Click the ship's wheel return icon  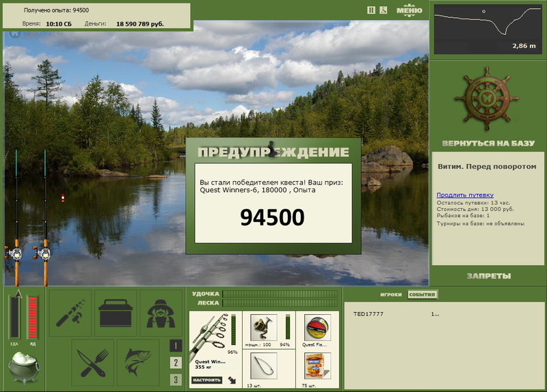[x=487, y=99]
